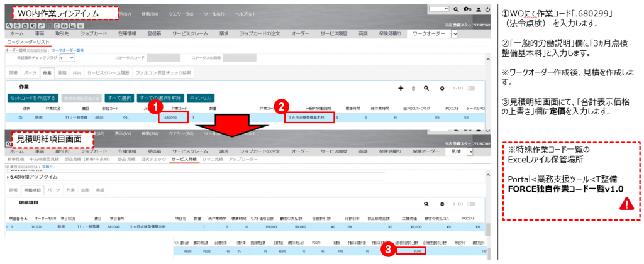Click the power logout icon
This screenshot has width=644, height=264.
[x=487, y=9]
